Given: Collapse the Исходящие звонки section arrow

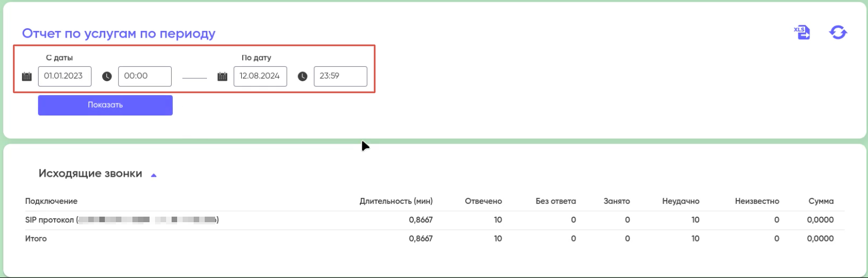Looking at the screenshot, I should click(x=154, y=175).
